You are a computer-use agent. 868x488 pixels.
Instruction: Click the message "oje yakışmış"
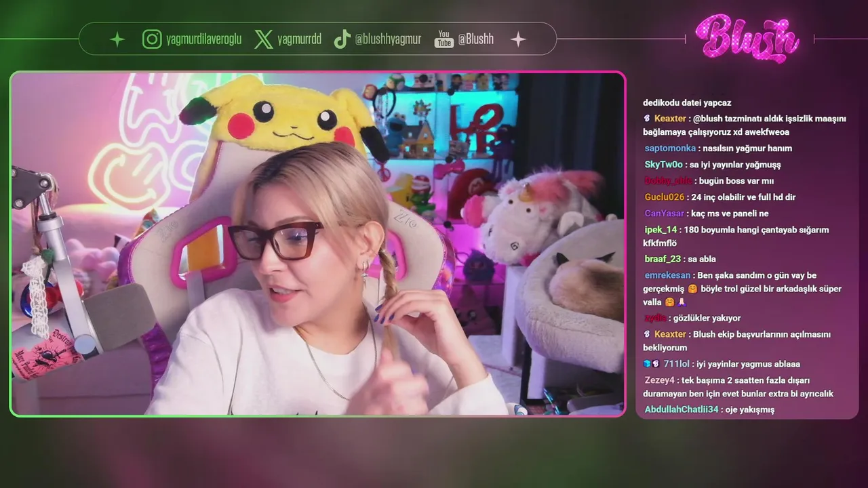click(749, 409)
